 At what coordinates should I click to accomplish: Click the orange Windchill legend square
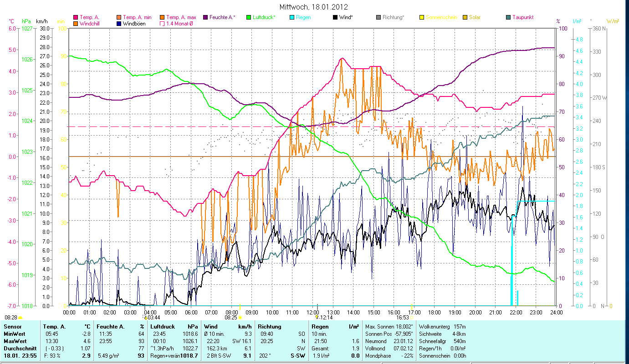pos(76,24)
